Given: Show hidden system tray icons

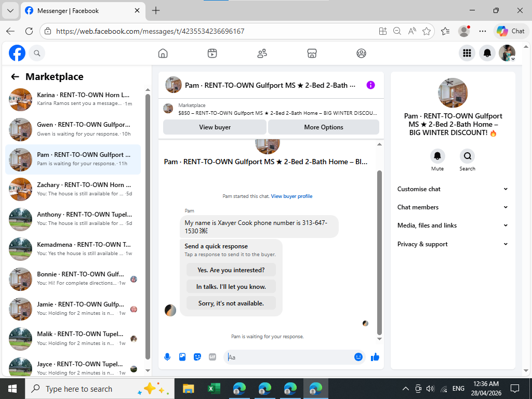Looking at the screenshot, I should click(x=405, y=389).
